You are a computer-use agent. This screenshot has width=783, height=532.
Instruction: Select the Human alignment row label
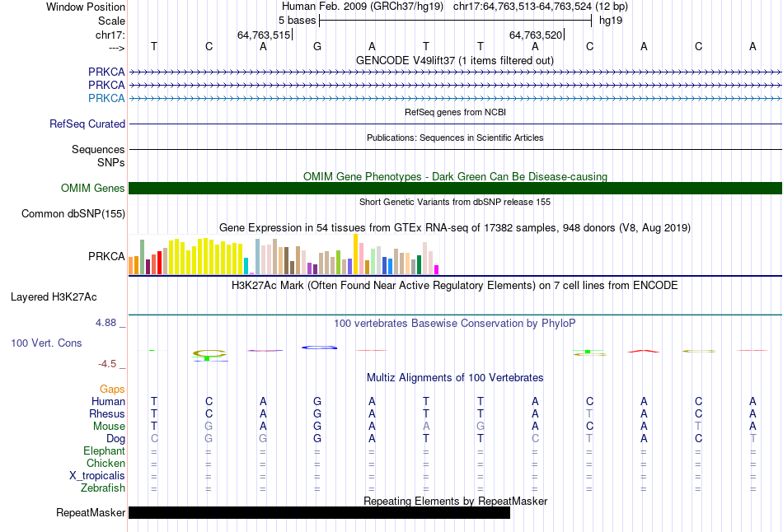[108, 401]
